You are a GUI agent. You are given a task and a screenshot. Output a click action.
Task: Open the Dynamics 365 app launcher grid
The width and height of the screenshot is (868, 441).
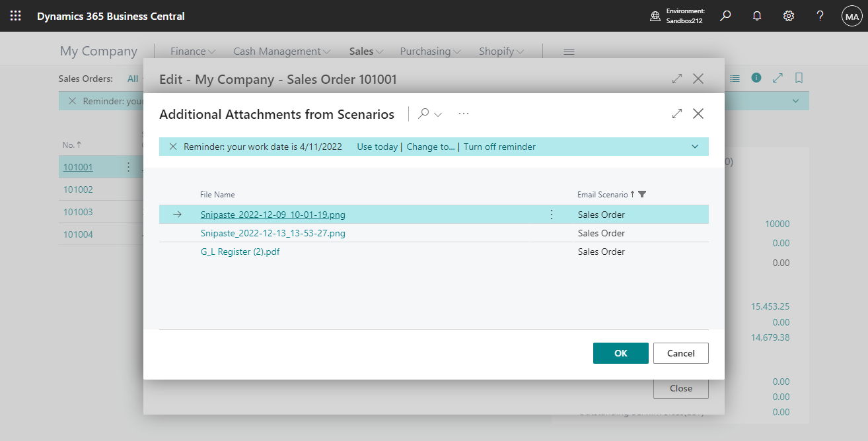(x=15, y=15)
